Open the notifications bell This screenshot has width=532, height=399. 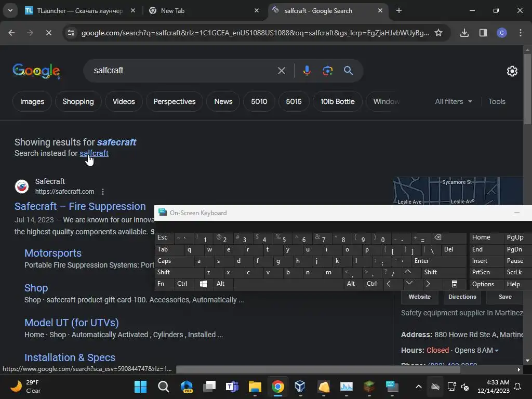518,387
